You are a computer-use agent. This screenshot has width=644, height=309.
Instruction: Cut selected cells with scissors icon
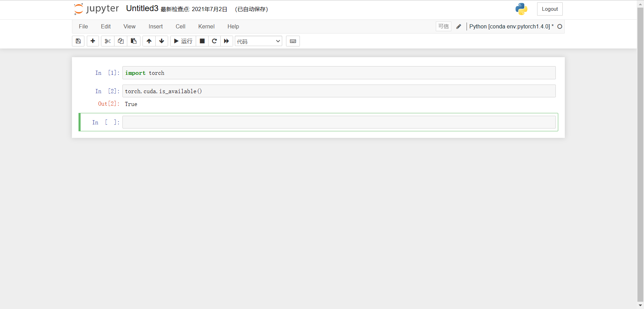pos(108,41)
